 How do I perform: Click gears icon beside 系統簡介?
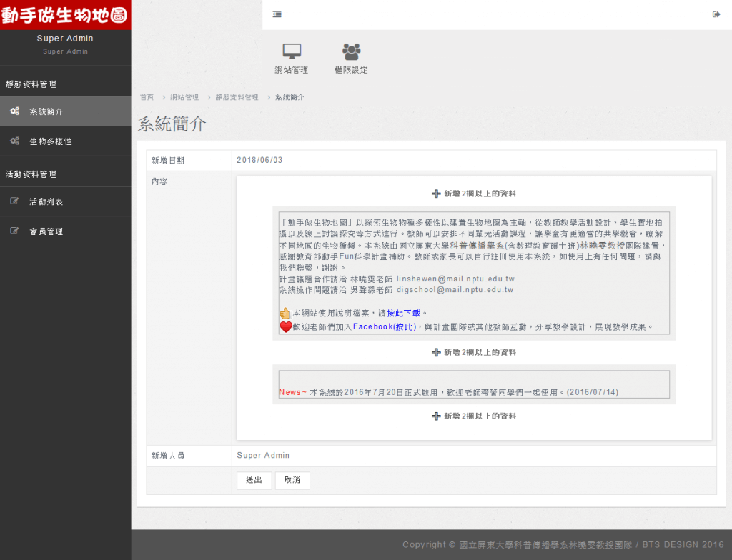(x=15, y=111)
